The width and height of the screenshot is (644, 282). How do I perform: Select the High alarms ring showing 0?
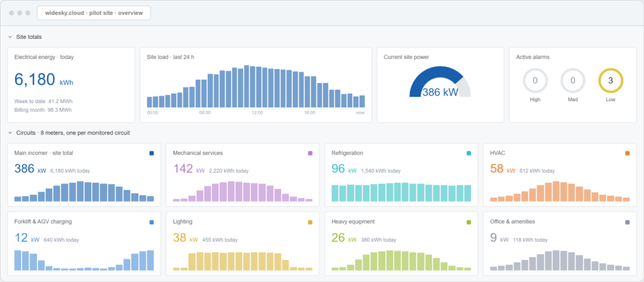tap(535, 80)
